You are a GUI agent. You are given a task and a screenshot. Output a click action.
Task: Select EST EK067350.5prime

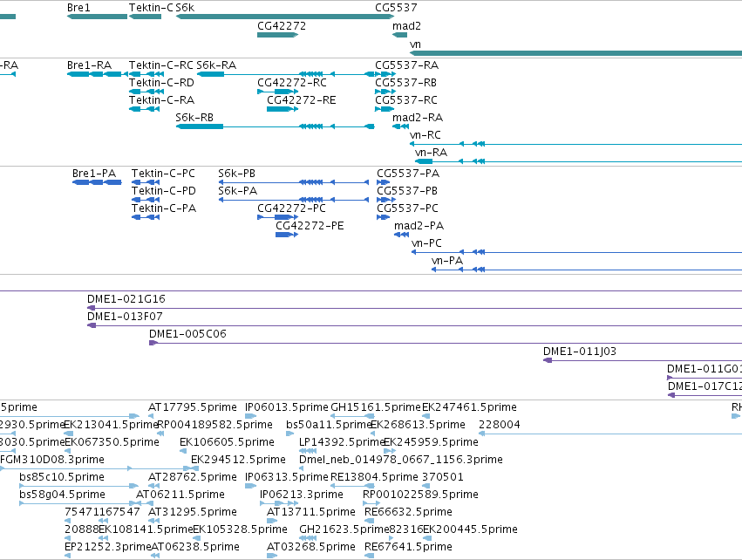112,442
